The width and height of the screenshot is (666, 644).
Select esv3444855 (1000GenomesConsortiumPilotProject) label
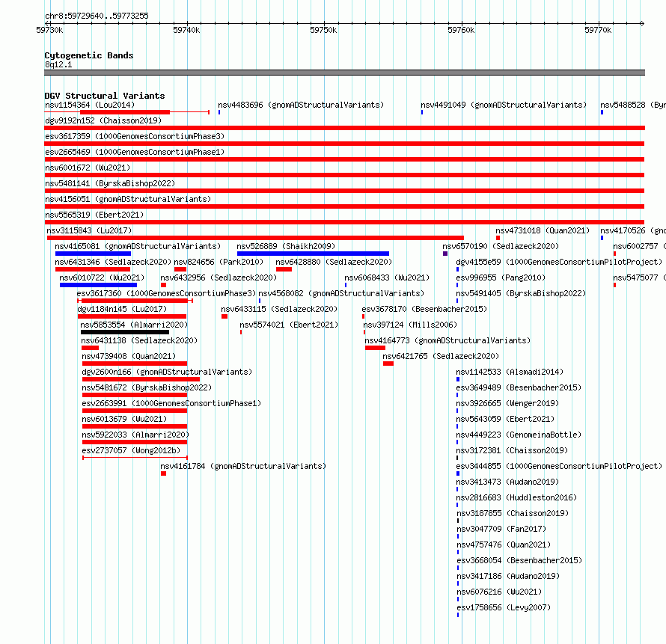(x=559, y=466)
